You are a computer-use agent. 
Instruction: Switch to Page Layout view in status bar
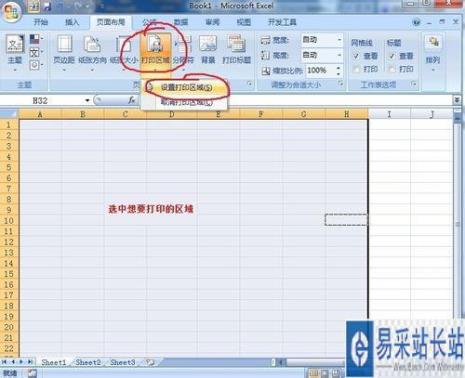(325, 373)
